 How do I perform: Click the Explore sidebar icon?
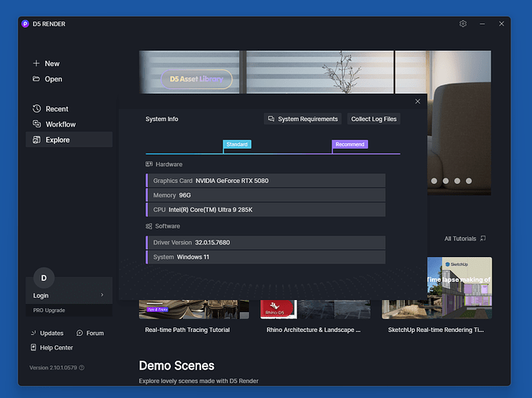pyautogui.click(x=37, y=139)
